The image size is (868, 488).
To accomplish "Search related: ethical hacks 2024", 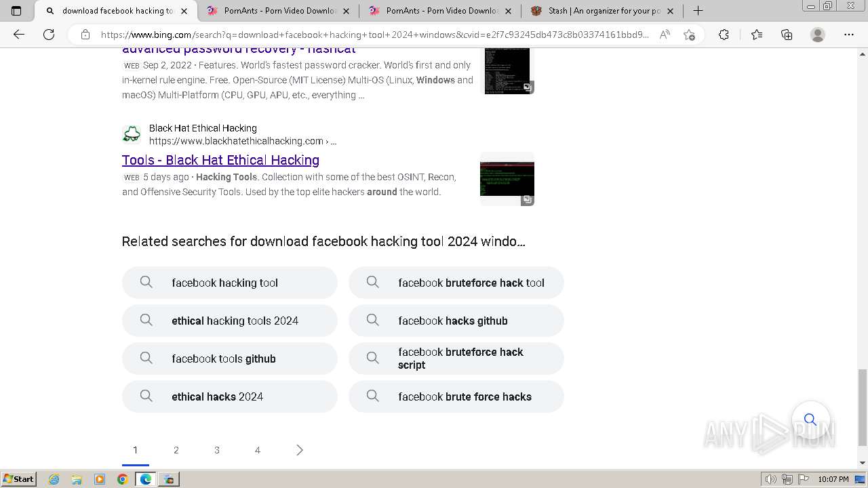I will [230, 396].
